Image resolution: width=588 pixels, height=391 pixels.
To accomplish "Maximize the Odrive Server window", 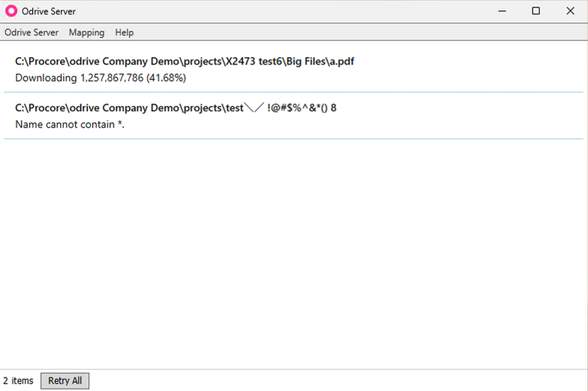I will click(x=535, y=11).
